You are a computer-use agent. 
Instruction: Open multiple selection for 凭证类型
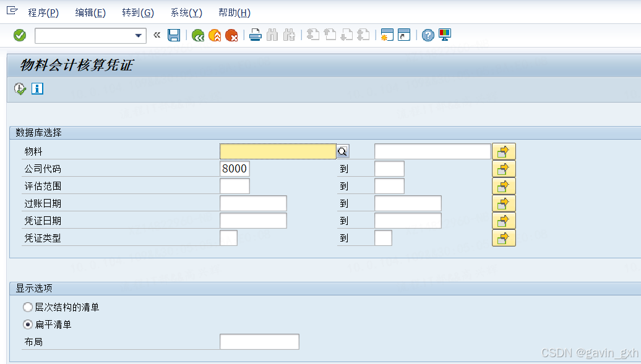click(x=504, y=238)
